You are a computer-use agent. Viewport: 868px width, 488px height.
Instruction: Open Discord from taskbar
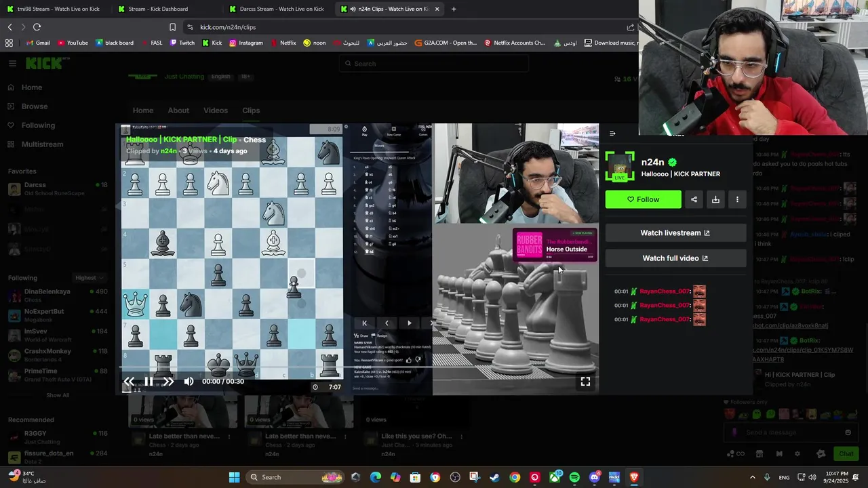(595, 477)
